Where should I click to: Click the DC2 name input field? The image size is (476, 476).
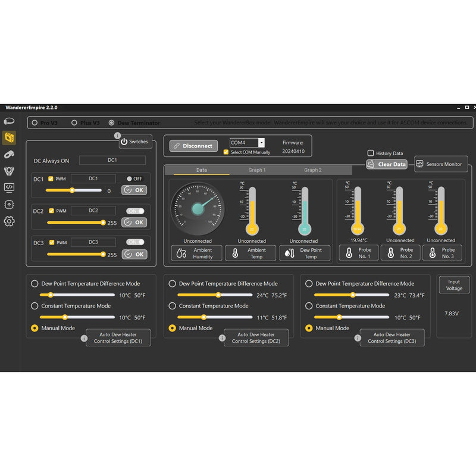[x=93, y=211]
